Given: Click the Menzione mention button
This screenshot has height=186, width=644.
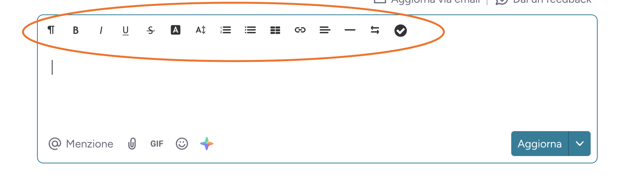Looking at the screenshot, I should pos(81,144).
